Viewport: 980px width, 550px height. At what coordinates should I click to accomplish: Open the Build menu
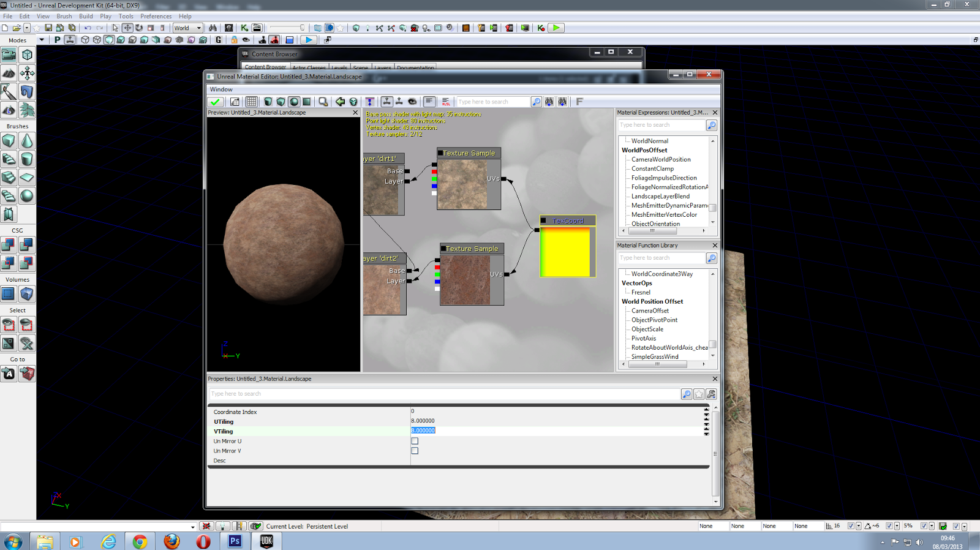click(x=86, y=17)
